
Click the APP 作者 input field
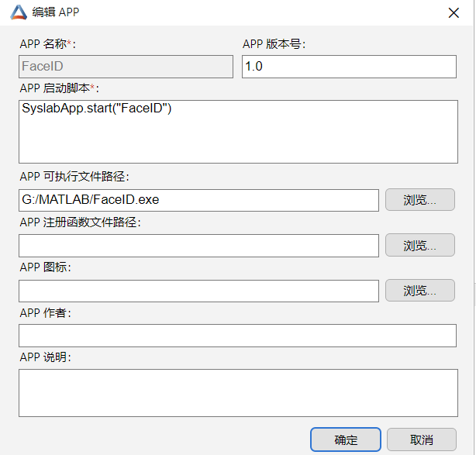pyautogui.click(x=238, y=336)
